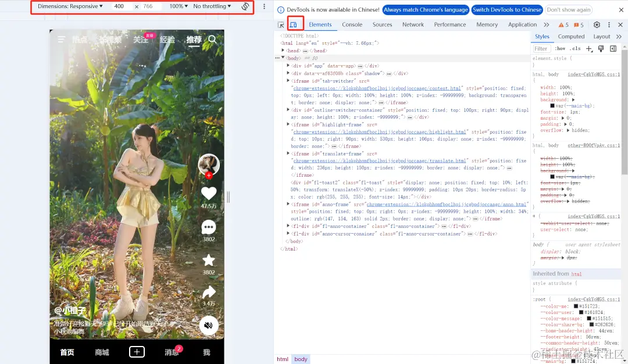Open the Layout styles tab
Viewport: 628px width, 364px height.
pos(602,37)
